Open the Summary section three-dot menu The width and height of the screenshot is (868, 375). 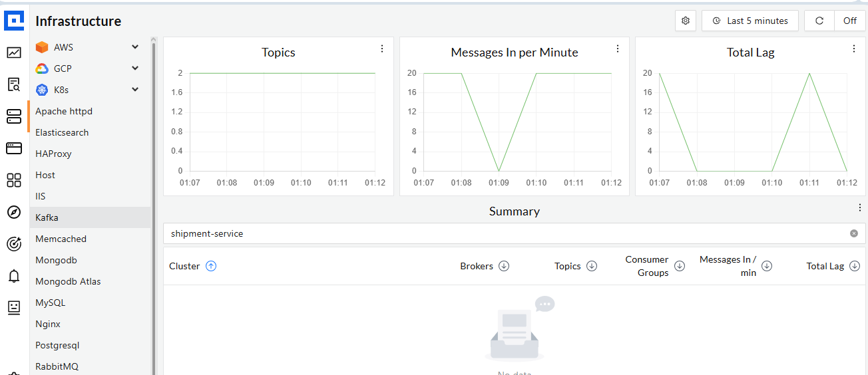tap(860, 207)
